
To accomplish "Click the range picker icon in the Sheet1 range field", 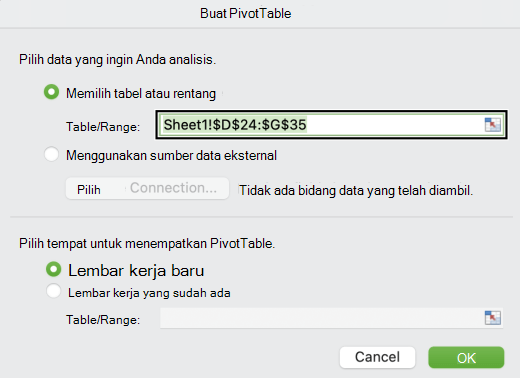I will (493, 125).
